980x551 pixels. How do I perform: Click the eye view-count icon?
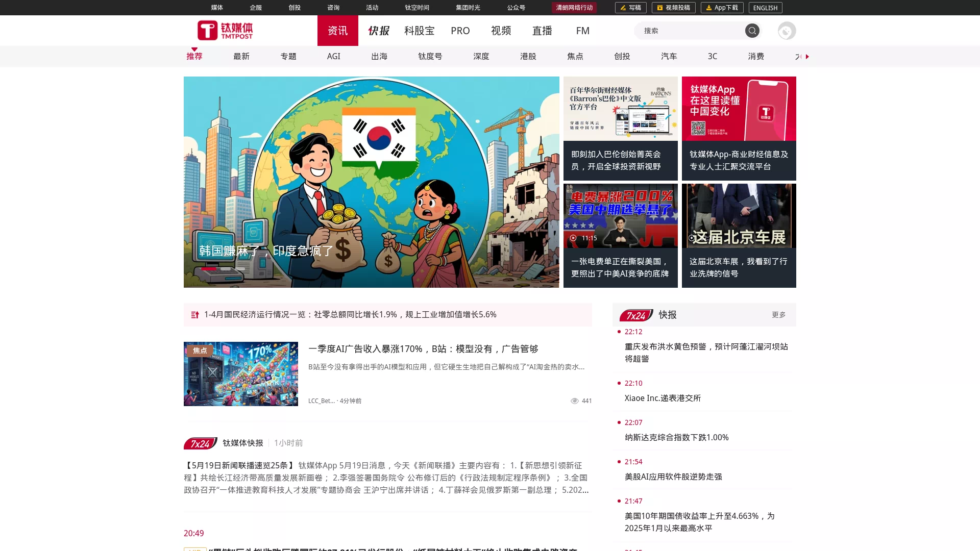(x=574, y=401)
